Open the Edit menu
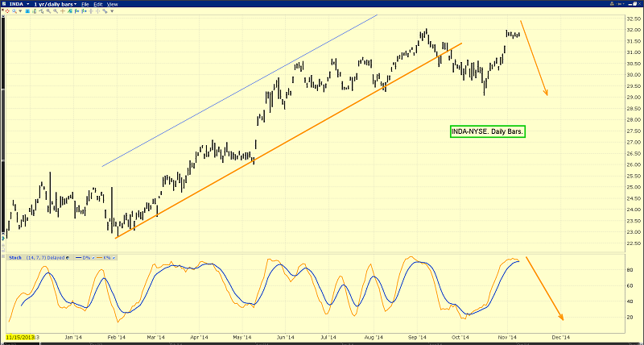 pyautogui.click(x=98, y=4)
